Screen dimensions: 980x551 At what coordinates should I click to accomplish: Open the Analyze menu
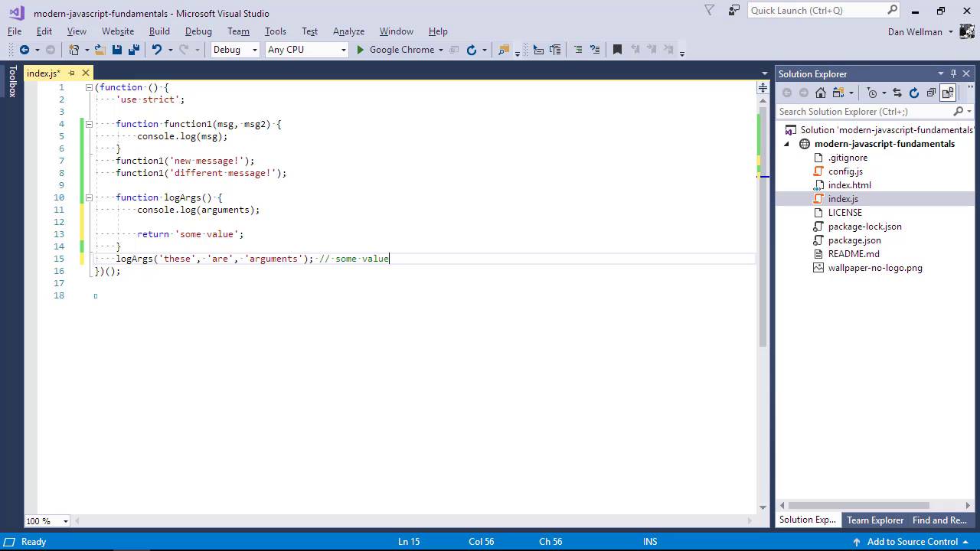tap(348, 31)
